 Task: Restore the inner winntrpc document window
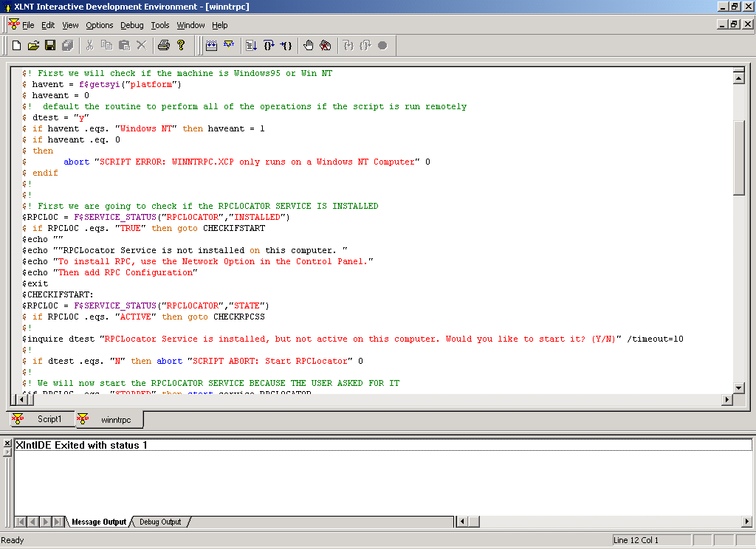click(735, 24)
